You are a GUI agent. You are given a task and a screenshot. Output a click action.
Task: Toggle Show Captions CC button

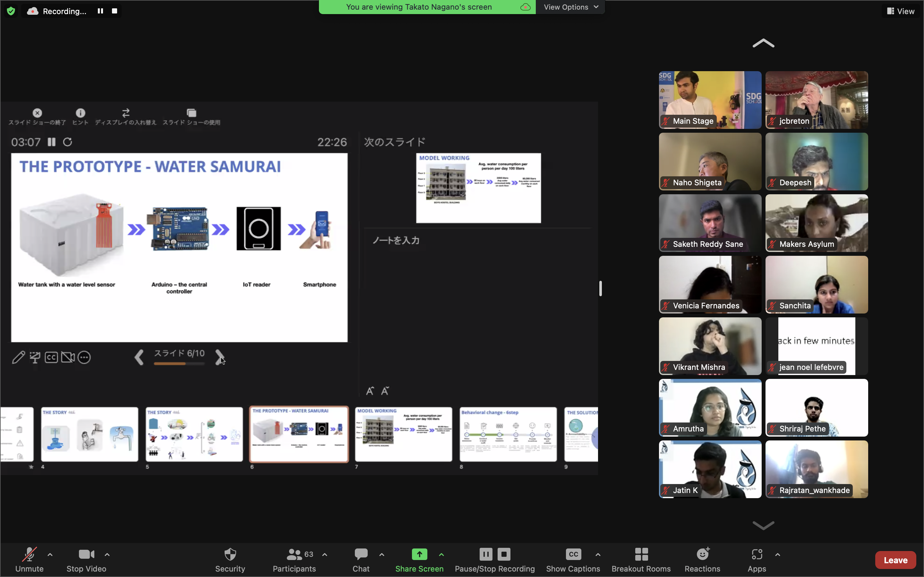[573, 555]
